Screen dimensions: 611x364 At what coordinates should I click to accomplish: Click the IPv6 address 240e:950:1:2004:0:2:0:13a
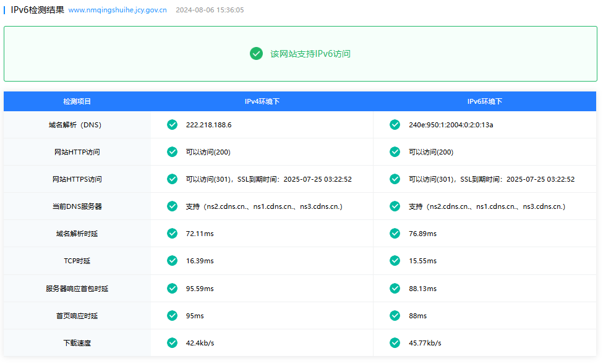click(451, 125)
